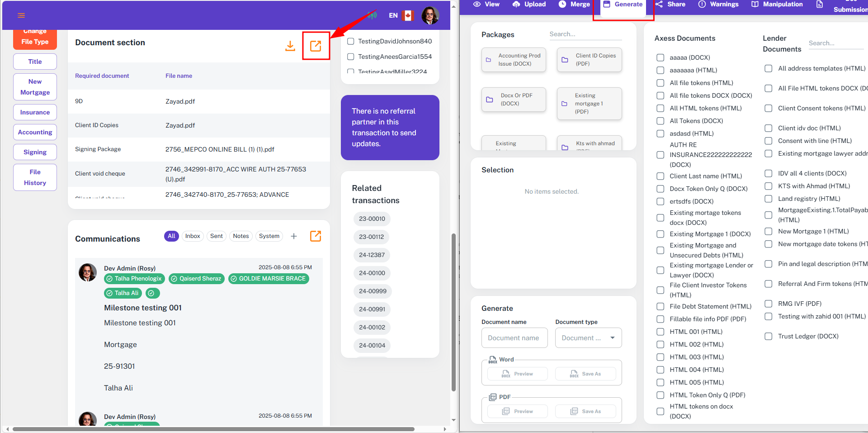Open the Warnings tab
This screenshot has width=868, height=433.
pos(718,5)
